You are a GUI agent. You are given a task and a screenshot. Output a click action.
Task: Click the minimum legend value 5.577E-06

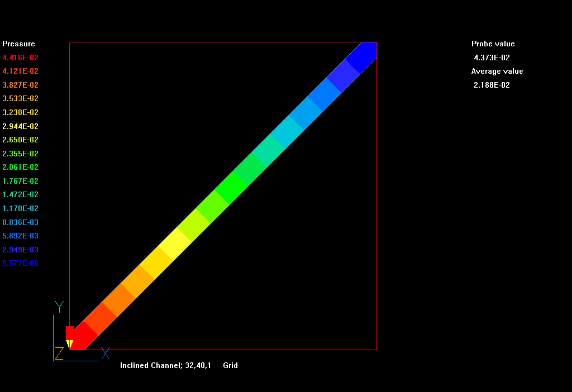click(x=21, y=263)
